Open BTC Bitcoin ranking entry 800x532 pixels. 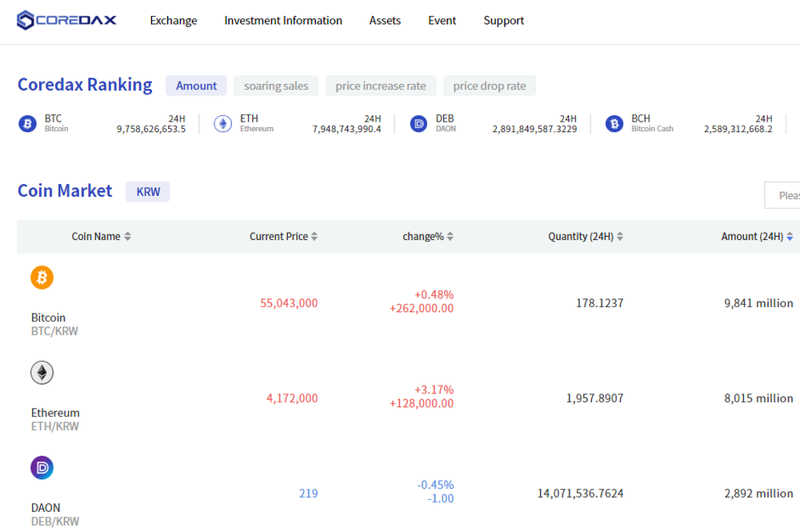click(102, 123)
